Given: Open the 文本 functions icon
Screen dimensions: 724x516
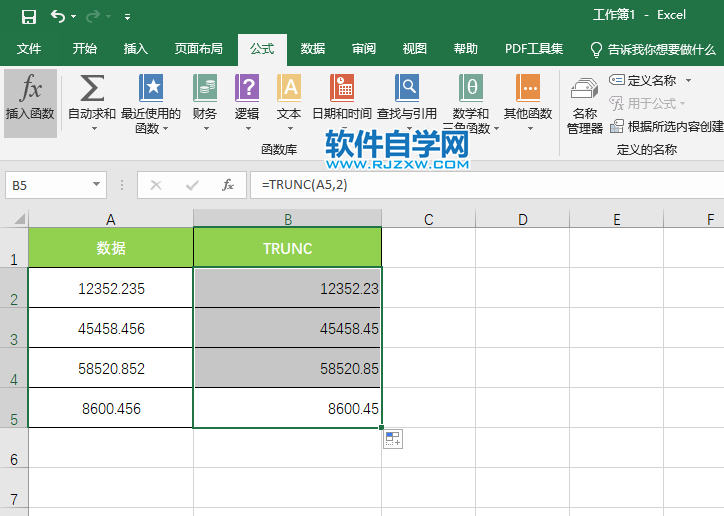Looking at the screenshot, I should (x=289, y=88).
